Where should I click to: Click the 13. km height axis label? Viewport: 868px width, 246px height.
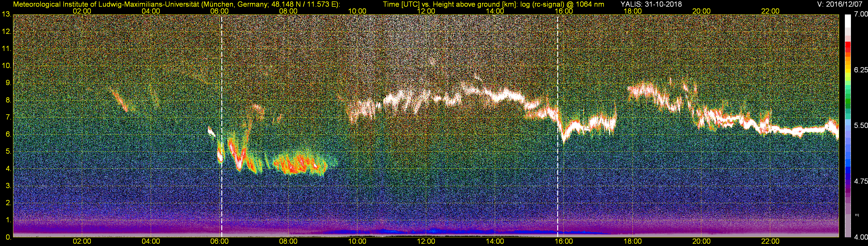(x=6, y=14)
